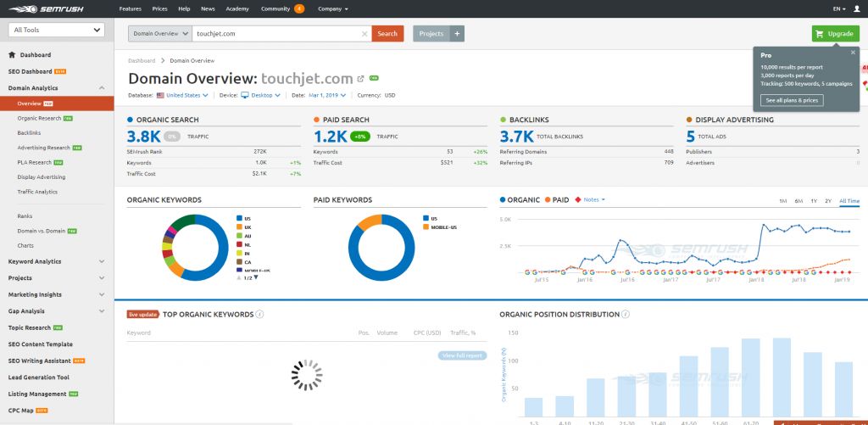Screen dimensions: 868x425
Task: Open the All Tools dropdown
Action: (55, 30)
